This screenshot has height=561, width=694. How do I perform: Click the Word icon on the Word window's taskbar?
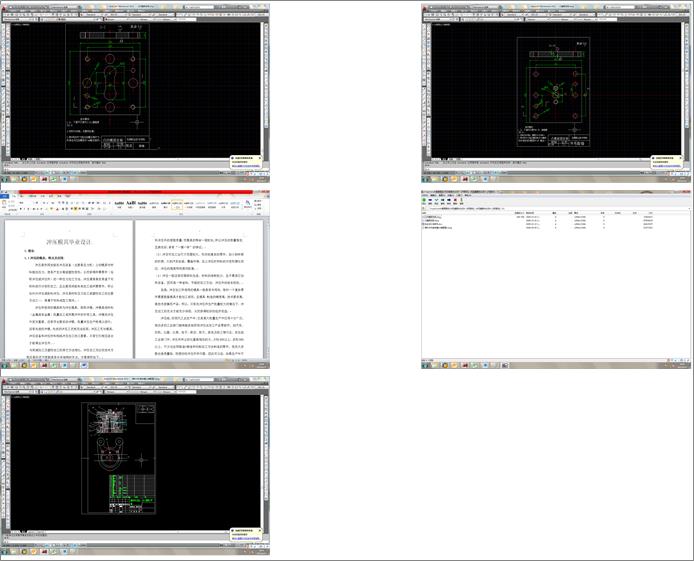[84, 365]
